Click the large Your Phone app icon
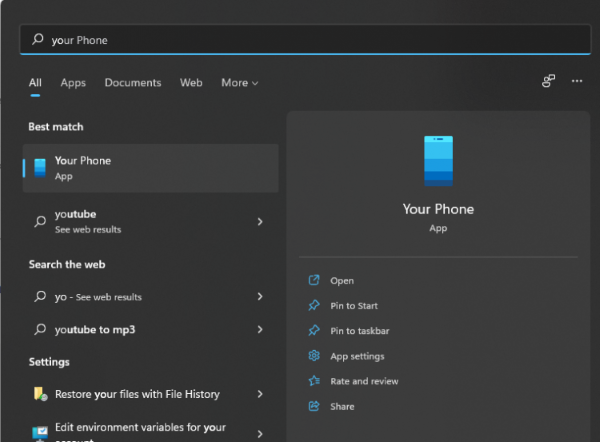This screenshot has height=442, width=600. [x=438, y=161]
